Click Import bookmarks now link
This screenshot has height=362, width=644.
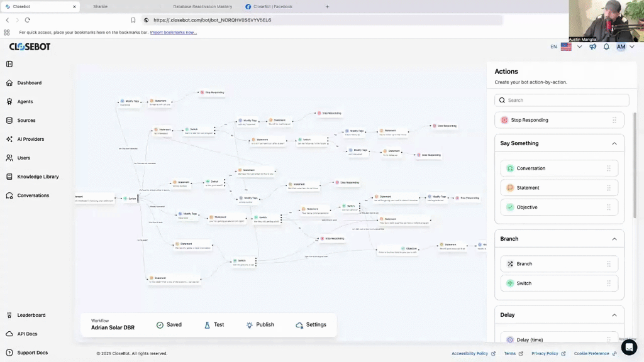tap(174, 33)
